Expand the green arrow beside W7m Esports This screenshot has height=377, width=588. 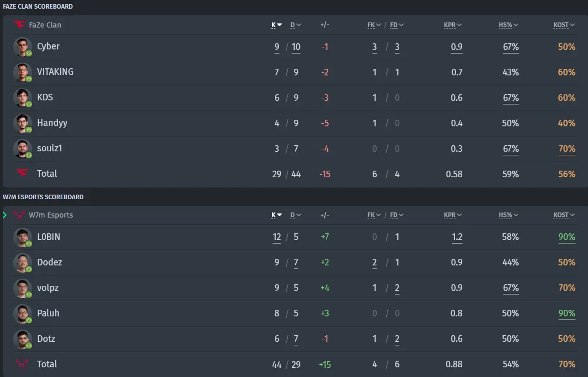tap(5, 215)
